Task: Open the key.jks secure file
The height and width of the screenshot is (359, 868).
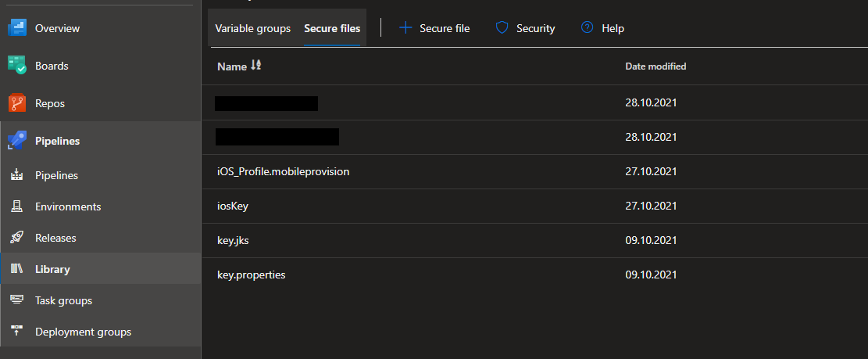Action: [x=233, y=240]
